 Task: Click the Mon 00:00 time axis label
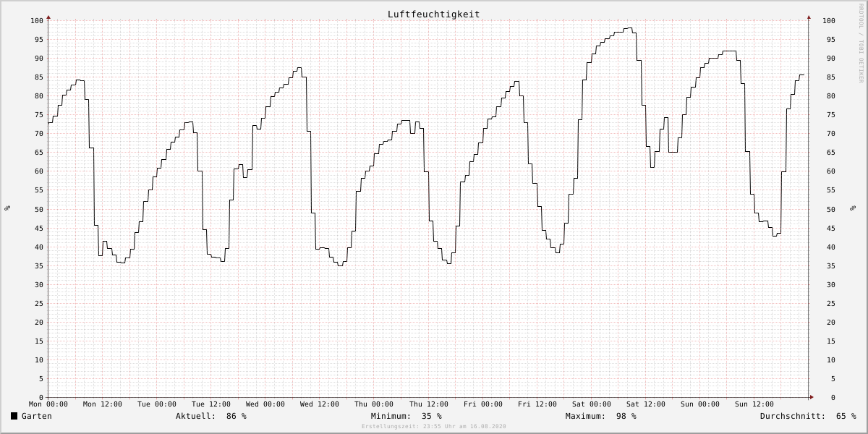point(48,404)
